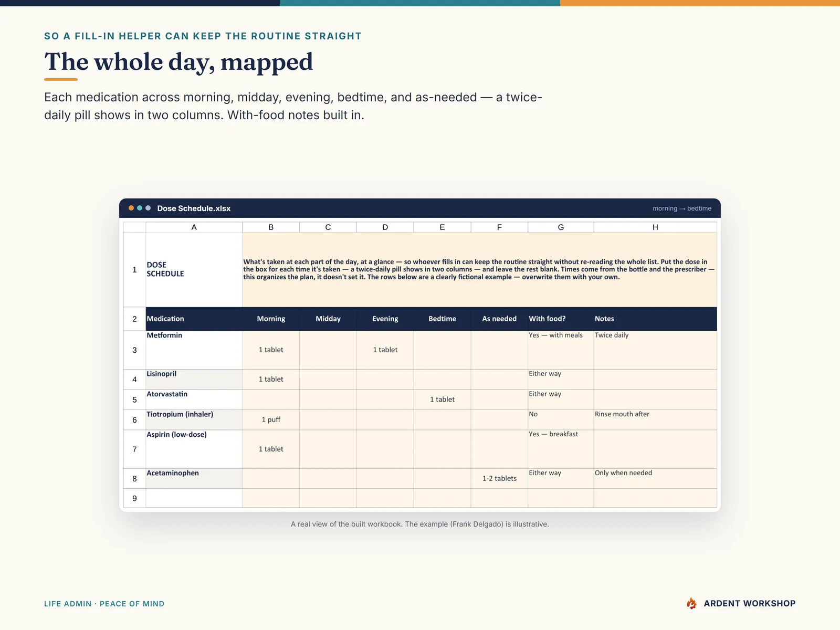Screen dimensions: 840x630
Task: Click the 1-2 tablets cell
Action: pos(499,479)
